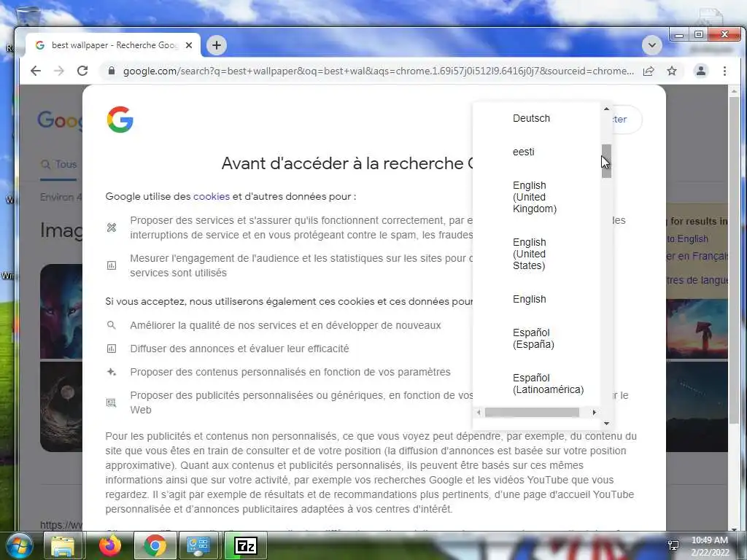
Task: Choose Deutsch from the language list
Action: coord(531,118)
